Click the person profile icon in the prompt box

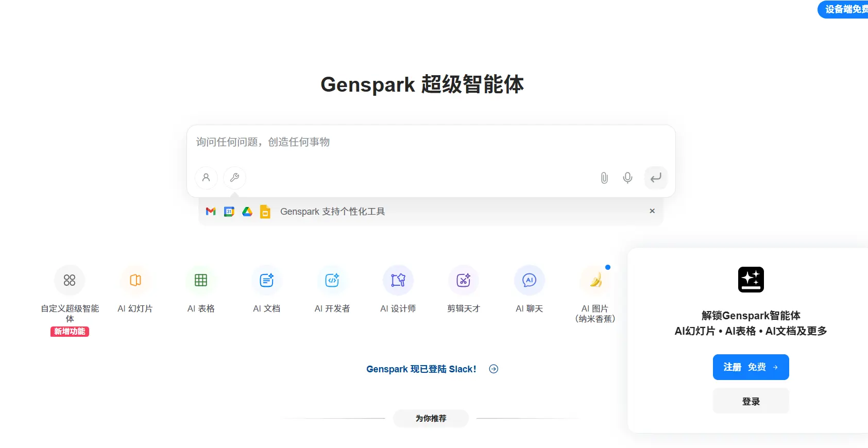point(206,178)
